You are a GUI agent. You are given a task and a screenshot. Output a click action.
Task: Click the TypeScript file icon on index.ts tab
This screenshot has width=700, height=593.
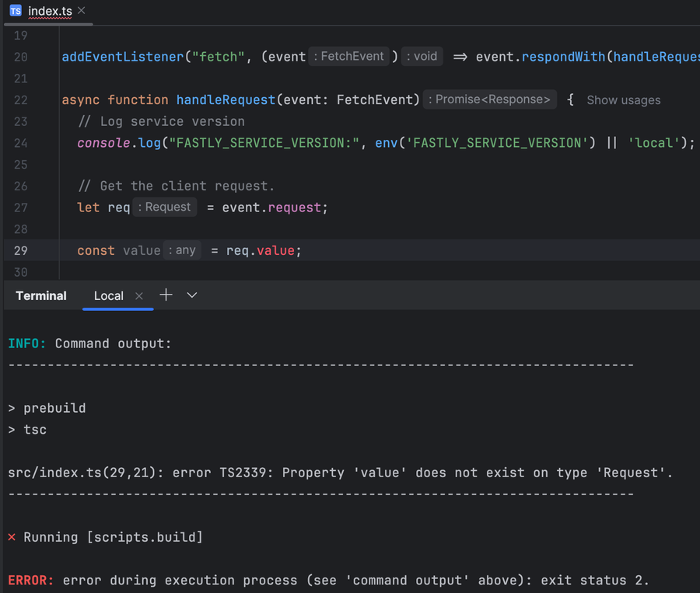16,11
